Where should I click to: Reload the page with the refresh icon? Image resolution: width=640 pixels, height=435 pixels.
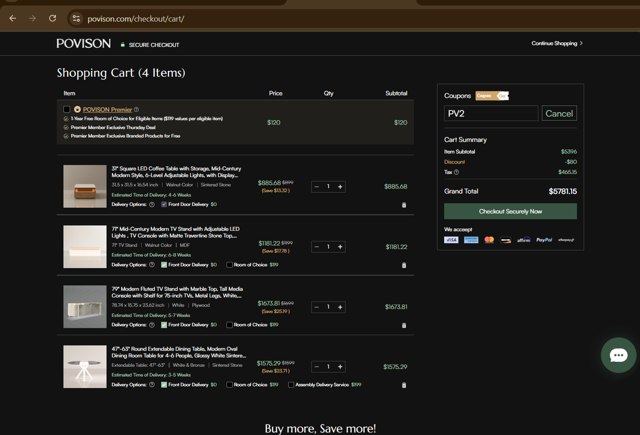point(52,18)
